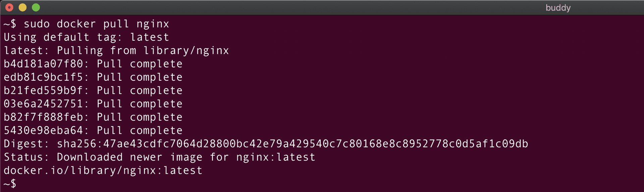Click nginx:latest in the Status line
Image resolution: width=644 pixels, height=192 pixels.
[x=276, y=157]
